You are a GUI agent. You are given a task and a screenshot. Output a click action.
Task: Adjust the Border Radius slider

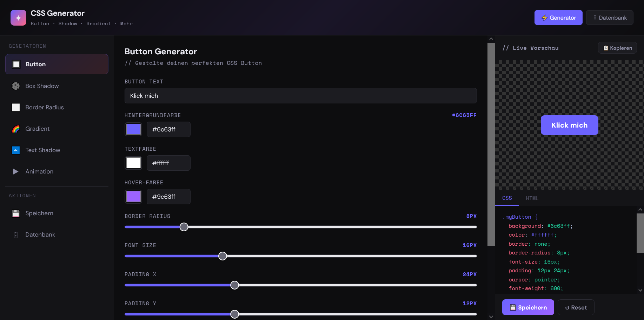184,227
